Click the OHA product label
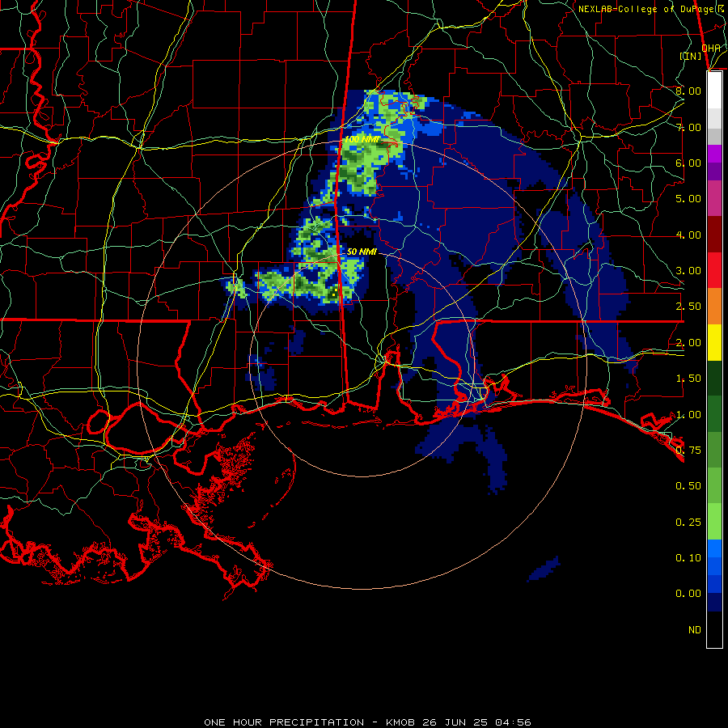Image resolution: width=728 pixels, height=728 pixels. (711, 49)
